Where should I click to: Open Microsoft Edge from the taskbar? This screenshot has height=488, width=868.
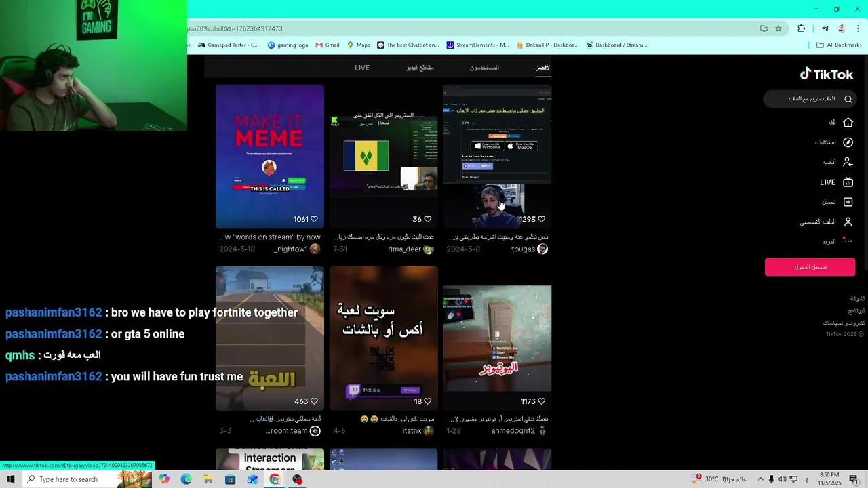(x=186, y=479)
